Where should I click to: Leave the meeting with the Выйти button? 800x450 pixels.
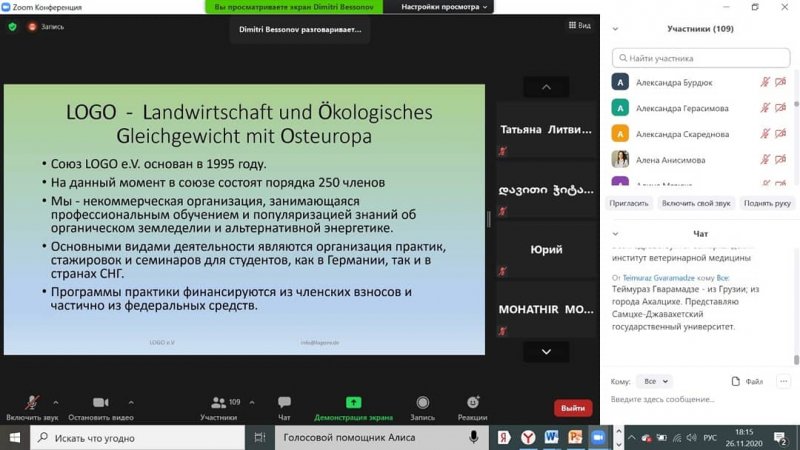pos(573,408)
